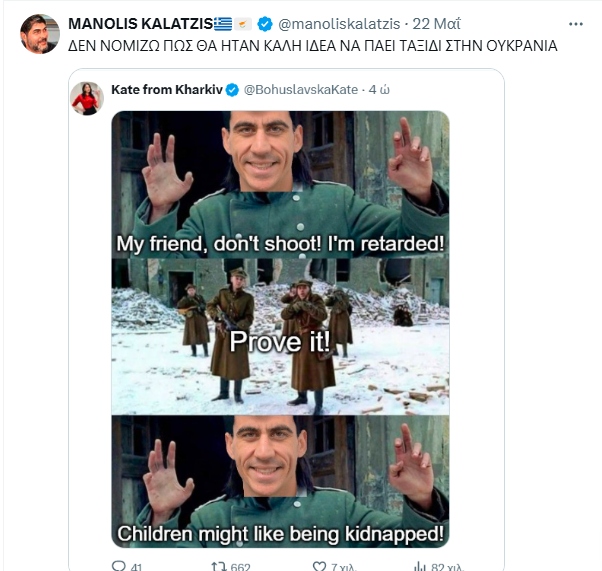Click the retweet arrows icon
Screen dimensions: 602x571
(x=218, y=566)
